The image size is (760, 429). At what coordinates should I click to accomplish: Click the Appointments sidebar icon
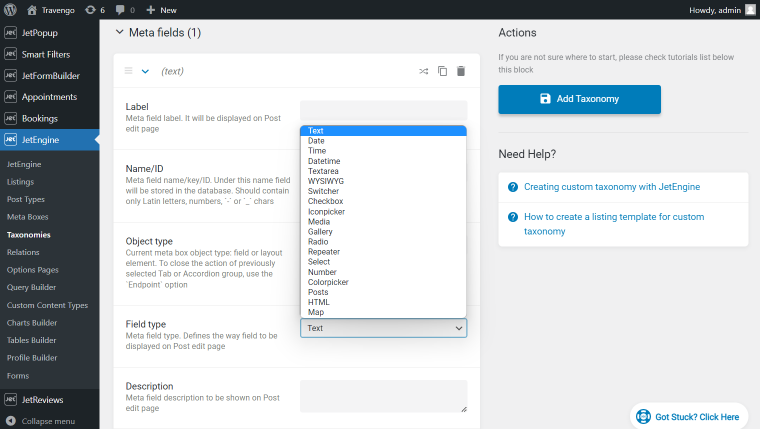11,96
